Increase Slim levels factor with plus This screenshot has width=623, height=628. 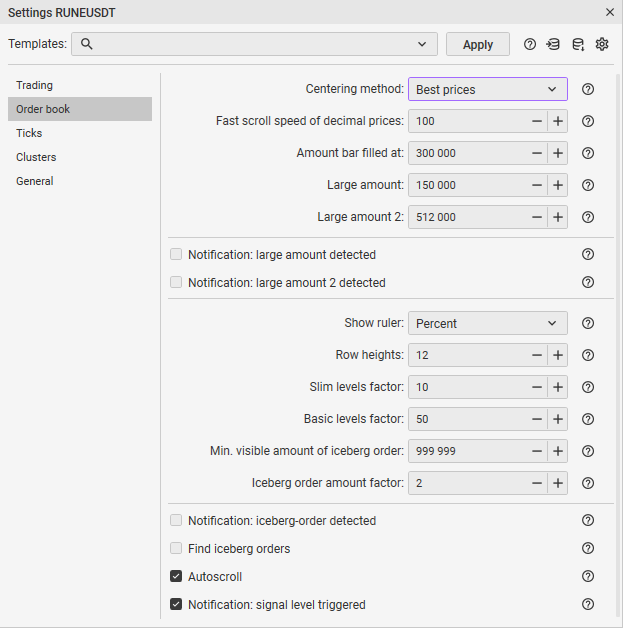[x=558, y=387]
